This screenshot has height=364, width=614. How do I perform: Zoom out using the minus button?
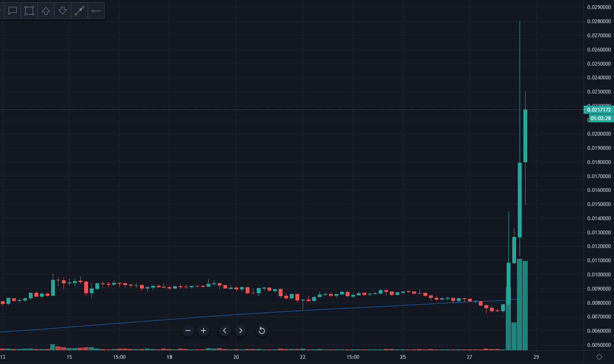coord(188,331)
